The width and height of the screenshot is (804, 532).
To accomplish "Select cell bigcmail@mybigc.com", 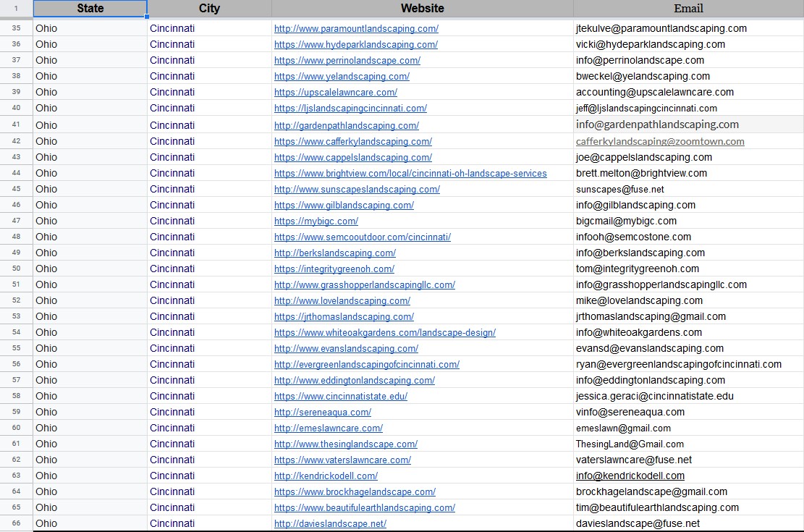I will coord(689,221).
